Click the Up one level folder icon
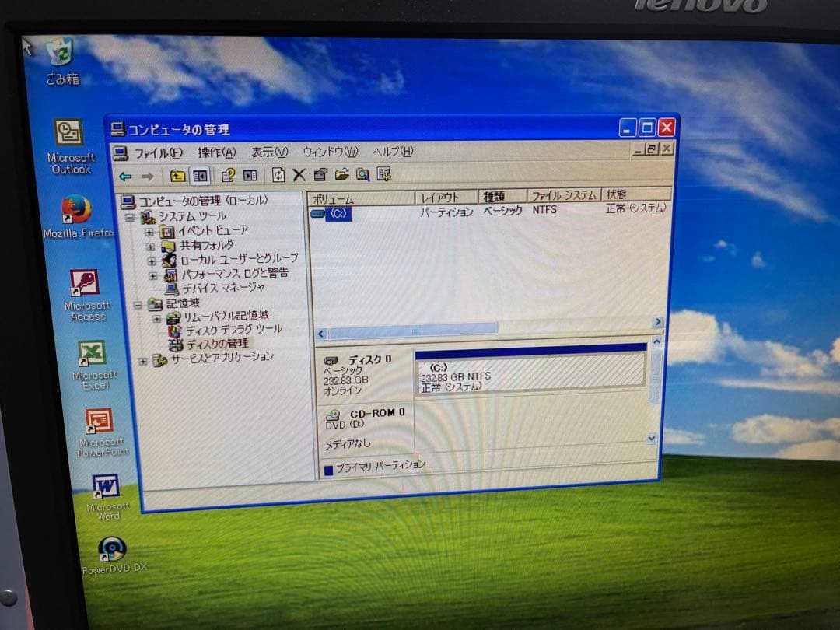840x630 pixels. pyautogui.click(x=177, y=174)
